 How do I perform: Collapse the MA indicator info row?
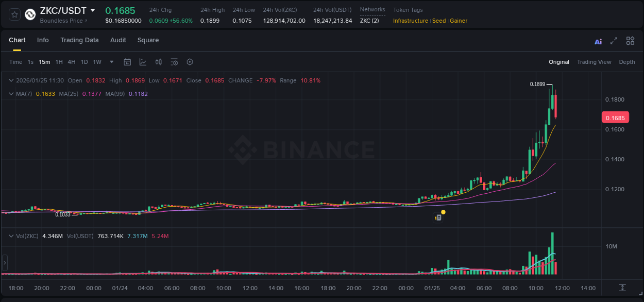tap(11, 94)
